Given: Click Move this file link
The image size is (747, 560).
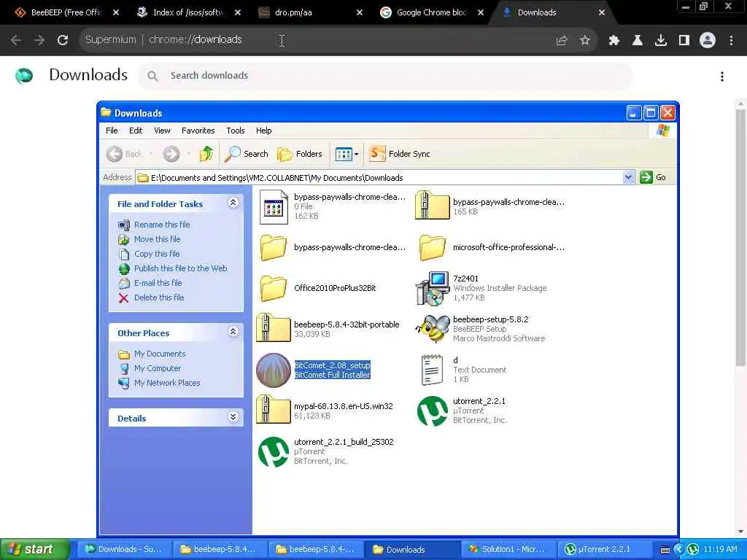Looking at the screenshot, I should point(158,239).
